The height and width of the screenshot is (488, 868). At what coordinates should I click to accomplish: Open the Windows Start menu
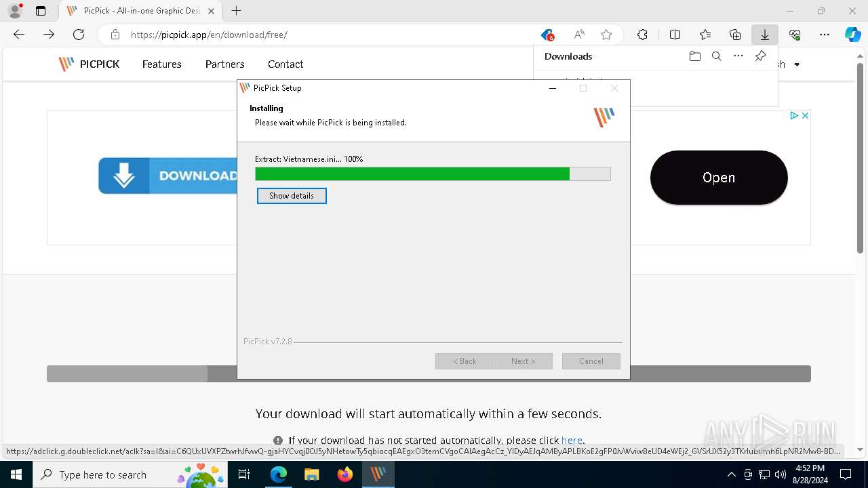click(16, 474)
